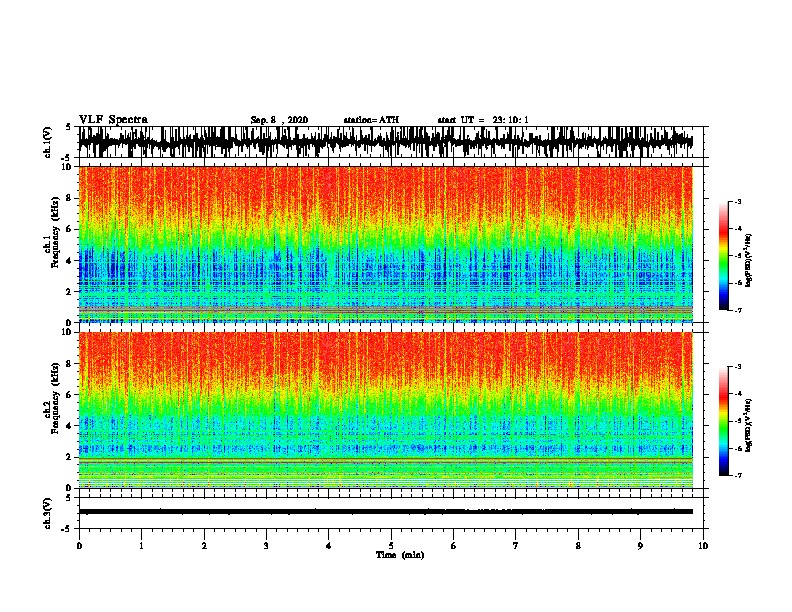Click time axis tick label "5"

click(x=391, y=546)
